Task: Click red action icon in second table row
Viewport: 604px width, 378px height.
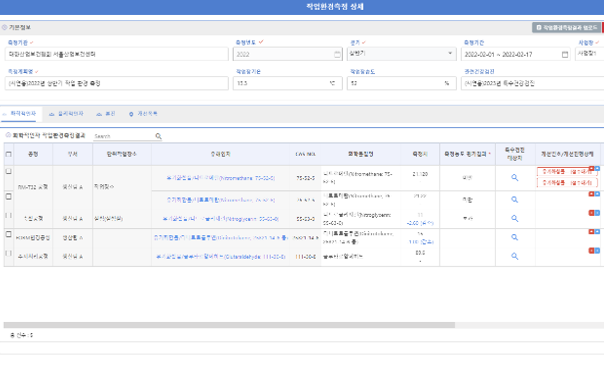Action: coord(591,194)
